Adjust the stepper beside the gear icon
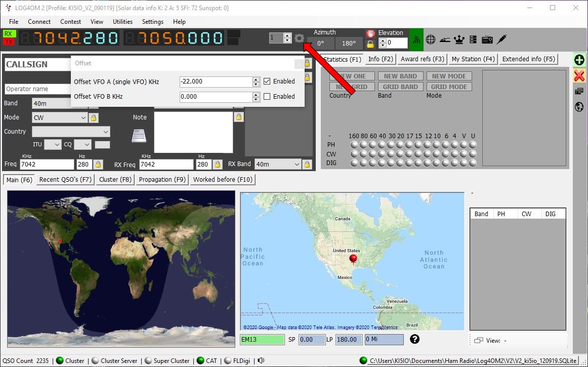 point(287,38)
